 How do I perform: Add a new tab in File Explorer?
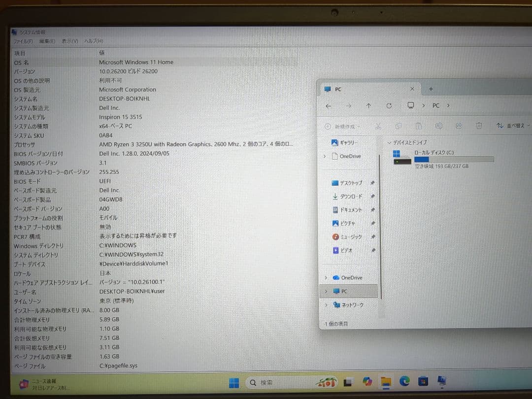431,89
